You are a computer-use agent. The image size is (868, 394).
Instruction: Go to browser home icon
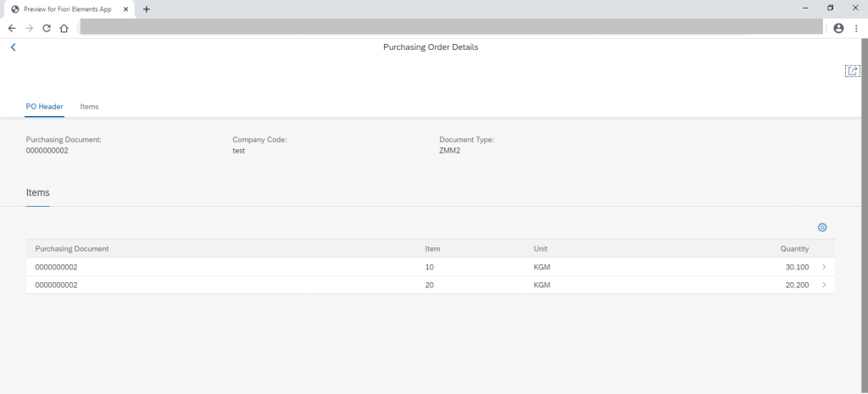click(64, 28)
